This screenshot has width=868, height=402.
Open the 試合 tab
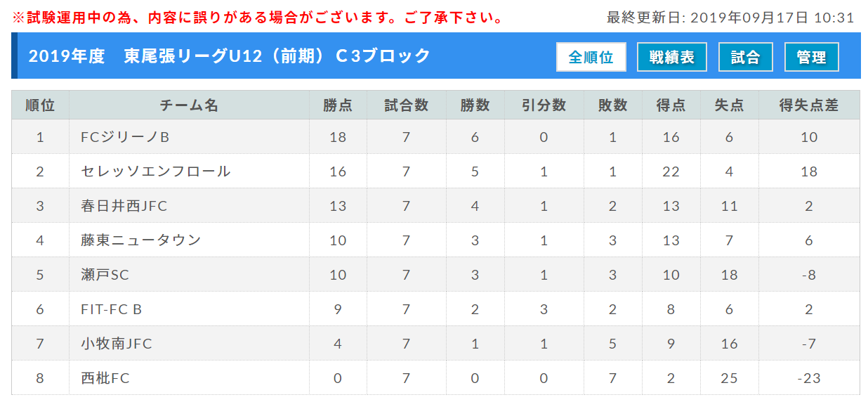coord(745,57)
